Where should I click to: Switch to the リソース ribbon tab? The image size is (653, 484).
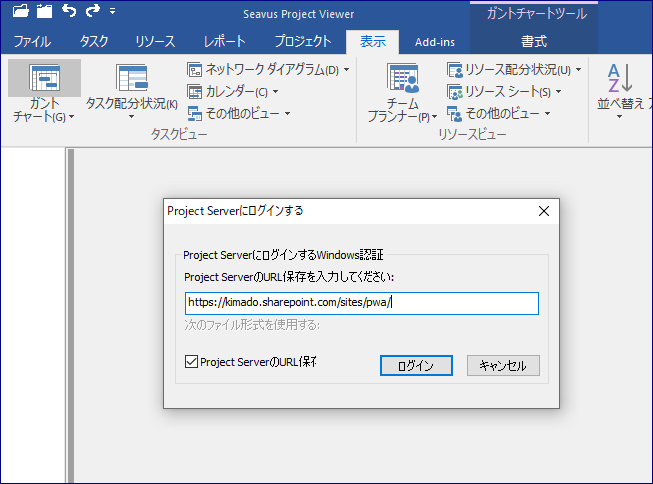[x=155, y=42]
